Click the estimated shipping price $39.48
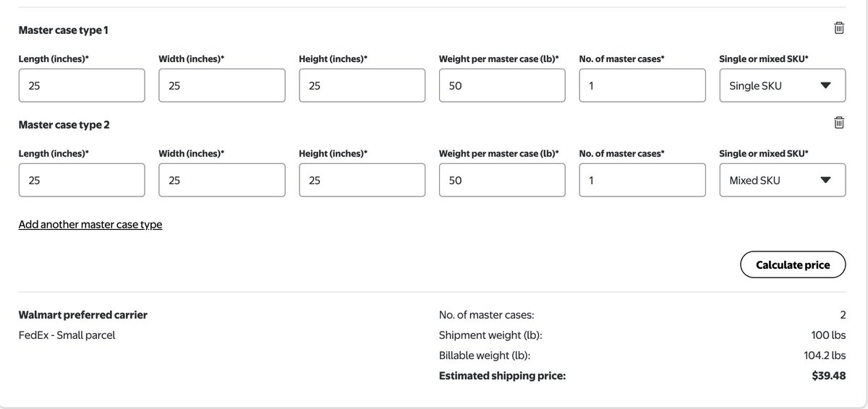 828,376
